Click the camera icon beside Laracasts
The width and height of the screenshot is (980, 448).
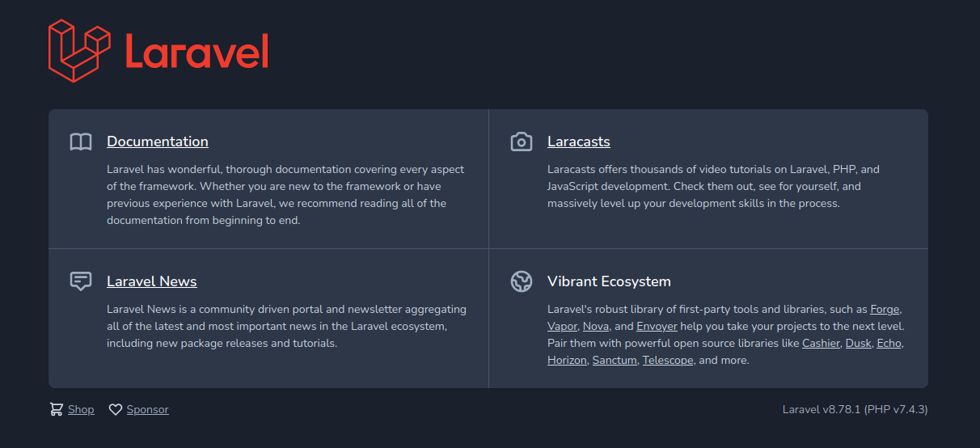(x=522, y=142)
